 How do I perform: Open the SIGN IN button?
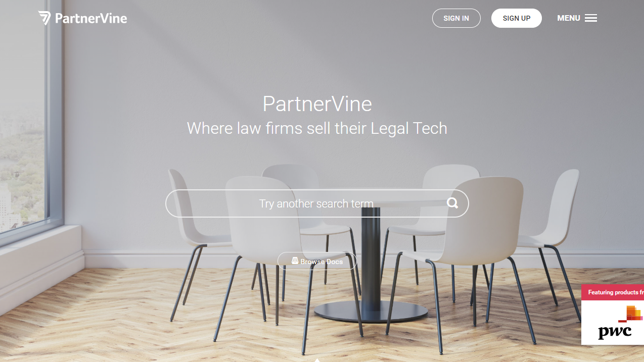[x=456, y=18]
